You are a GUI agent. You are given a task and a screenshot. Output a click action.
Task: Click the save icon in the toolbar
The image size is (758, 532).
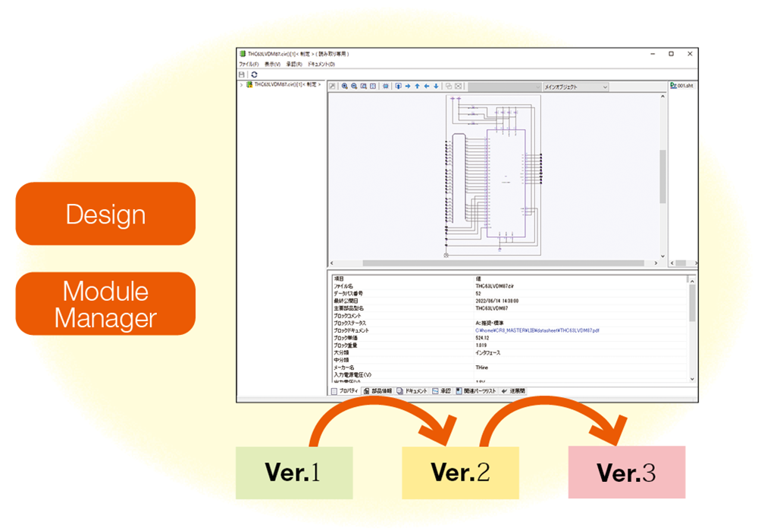coord(243,74)
